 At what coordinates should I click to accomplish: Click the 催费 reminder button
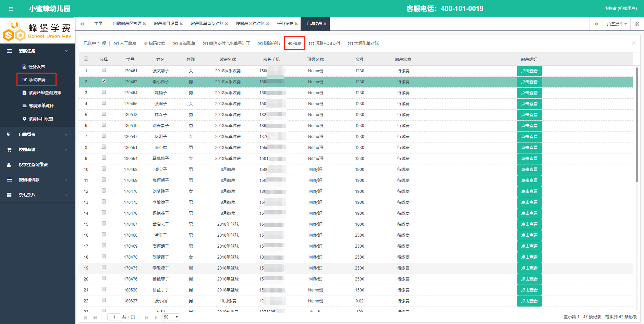(295, 43)
